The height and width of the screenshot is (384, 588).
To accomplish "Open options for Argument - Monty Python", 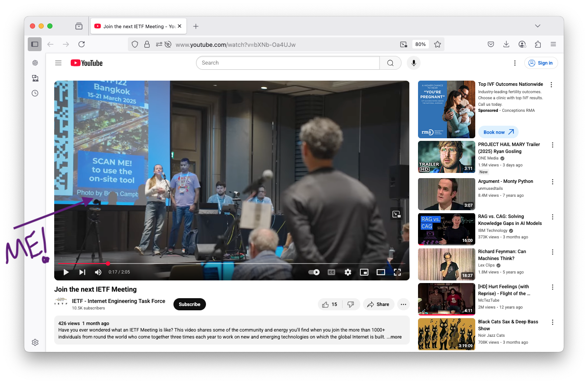I will tap(552, 182).
